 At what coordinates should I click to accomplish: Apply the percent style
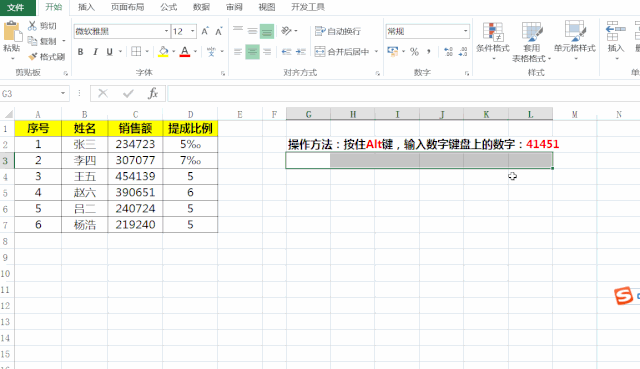414,51
